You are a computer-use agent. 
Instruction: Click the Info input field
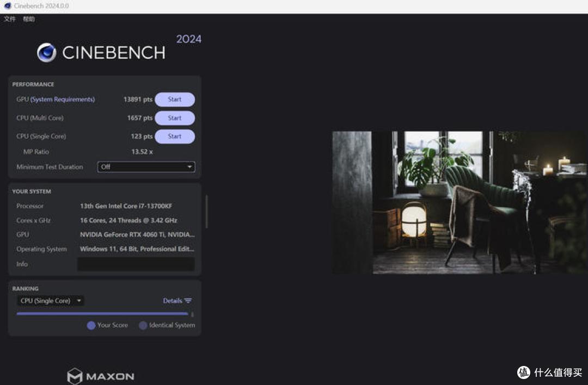(136, 264)
